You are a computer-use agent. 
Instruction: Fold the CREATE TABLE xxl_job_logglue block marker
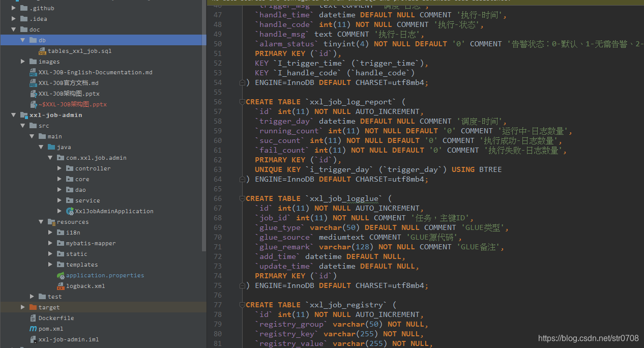[242, 198]
